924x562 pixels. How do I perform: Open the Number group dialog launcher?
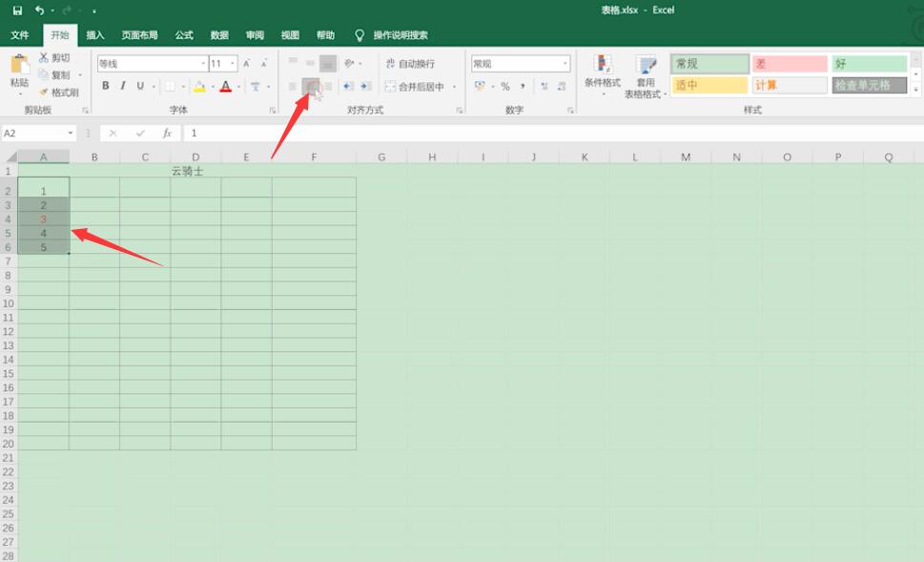(570, 111)
